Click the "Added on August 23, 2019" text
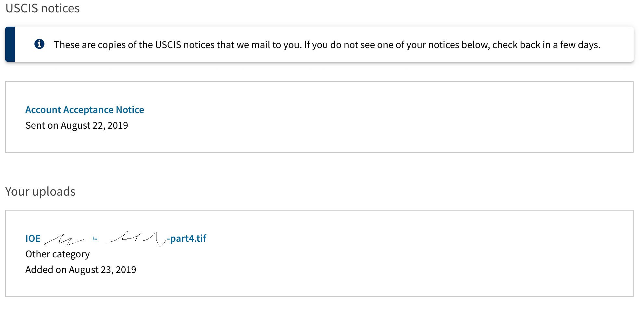This screenshot has height=310, width=644. [81, 270]
